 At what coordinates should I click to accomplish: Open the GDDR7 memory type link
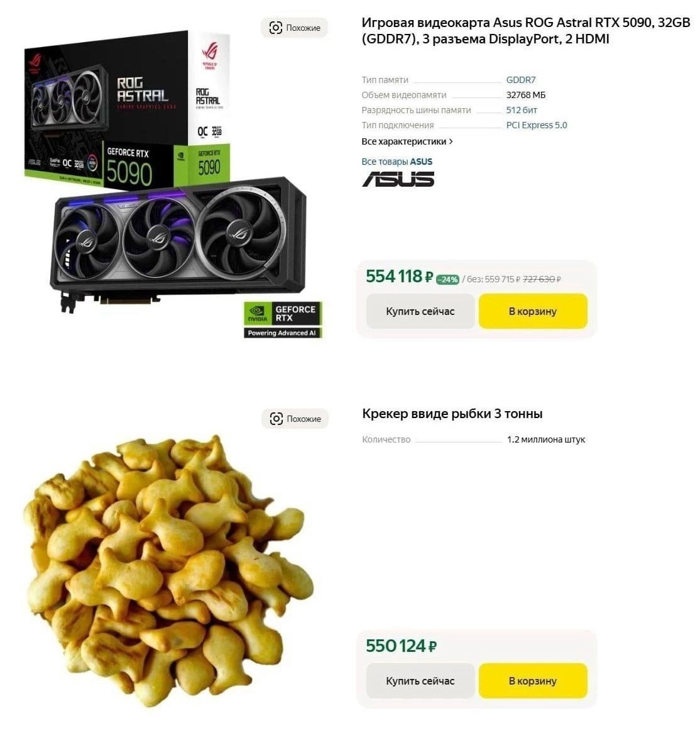click(x=521, y=80)
